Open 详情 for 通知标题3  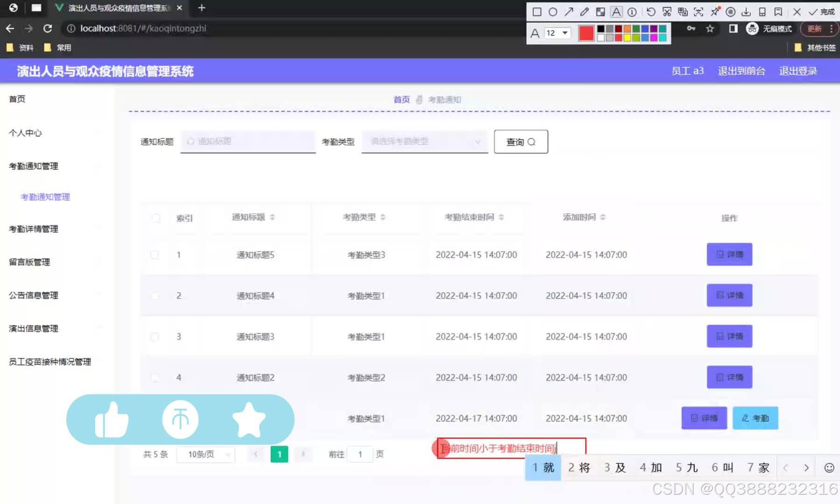pos(729,336)
